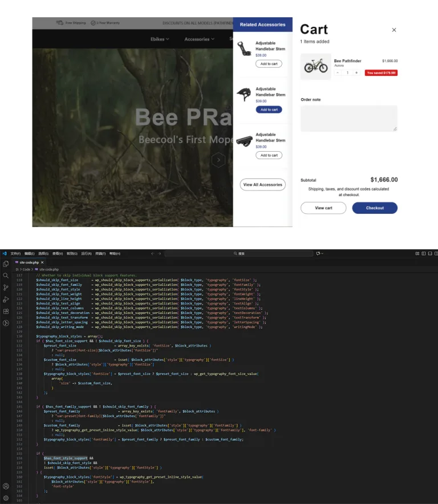Screen dimensions: 438x504
Task: Open the Extensions view
Action: tap(6, 311)
